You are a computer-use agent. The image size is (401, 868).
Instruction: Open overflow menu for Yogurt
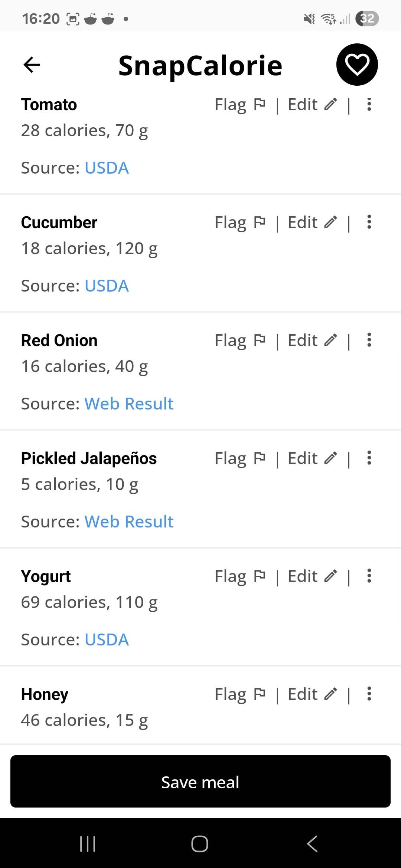(x=369, y=576)
